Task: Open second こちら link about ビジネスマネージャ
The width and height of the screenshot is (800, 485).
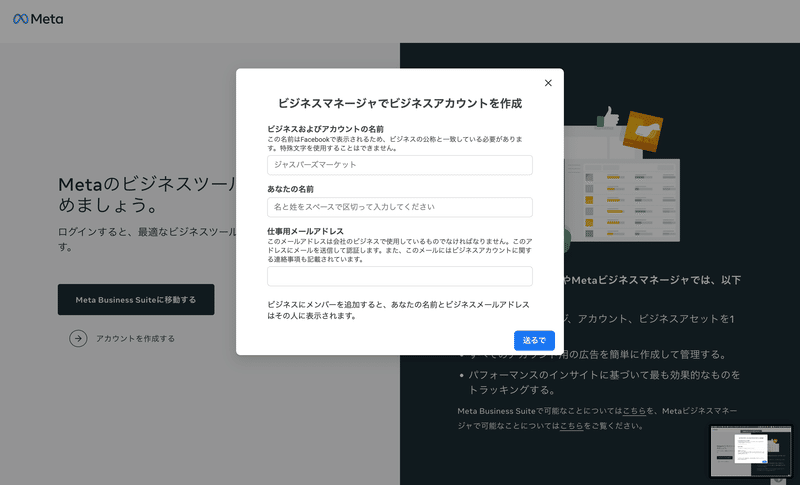Action: tap(571, 425)
